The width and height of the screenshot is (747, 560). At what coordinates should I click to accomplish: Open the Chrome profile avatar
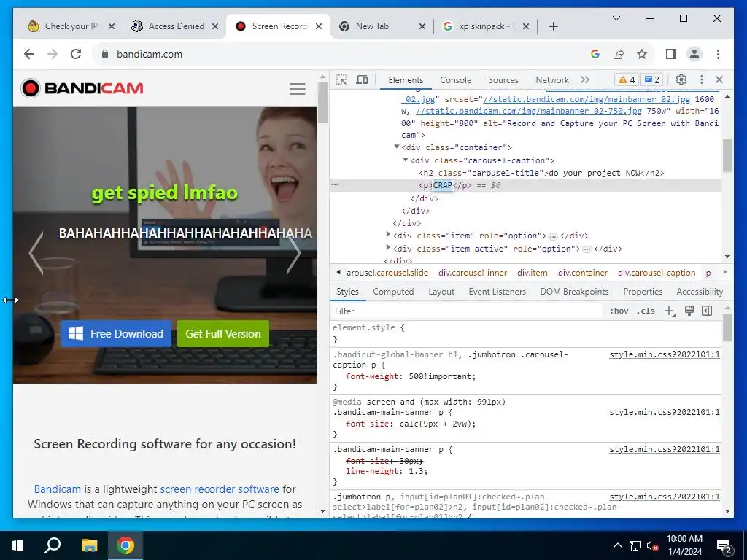coord(694,54)
